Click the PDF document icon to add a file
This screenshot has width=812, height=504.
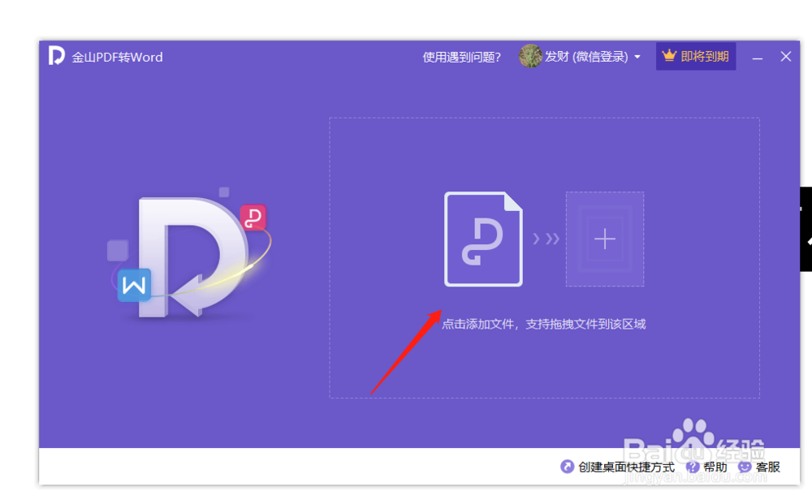point(483,239)
